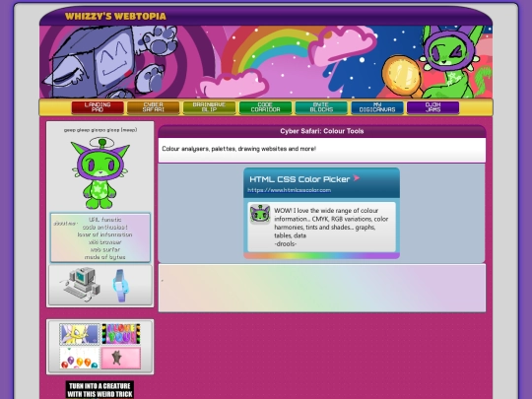Screen dimensions: 532x399
Task: Click the green cat avatar in the review box
Action: pyautogui.click(x=260, y=214)
